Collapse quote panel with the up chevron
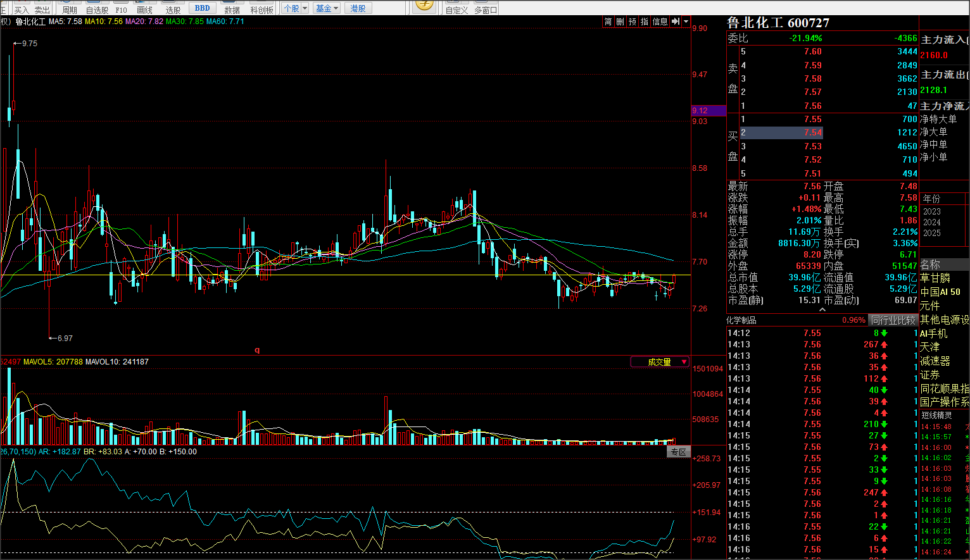This screenshot has width=970, height=560. [x=822, y=310]
